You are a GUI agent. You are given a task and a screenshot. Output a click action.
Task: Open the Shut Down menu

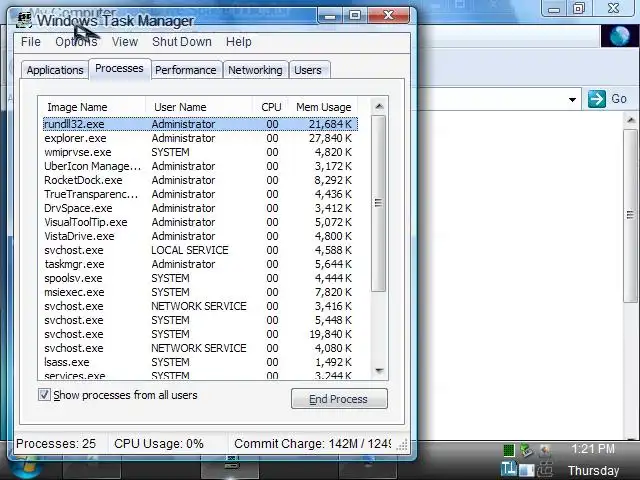tap(182, 42)
